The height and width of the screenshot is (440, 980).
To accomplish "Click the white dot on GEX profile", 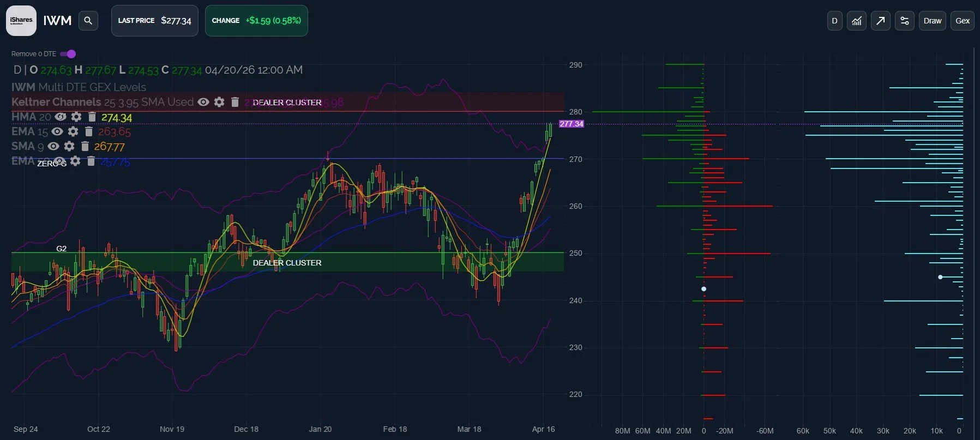I will tap(704, 289).
